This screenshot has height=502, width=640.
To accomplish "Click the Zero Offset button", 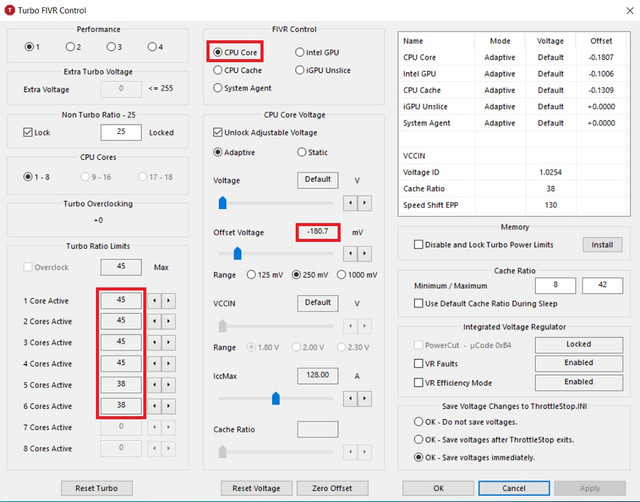I will [332, 488].
